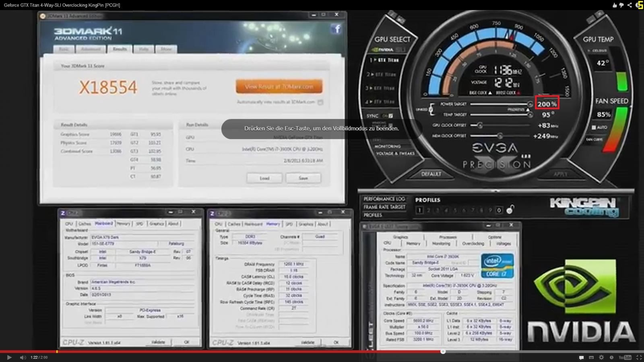The height and width of the screenshot is (362, 644).
Task: Click View Result at 3DMark.com
Action: [x=279, y=86]
